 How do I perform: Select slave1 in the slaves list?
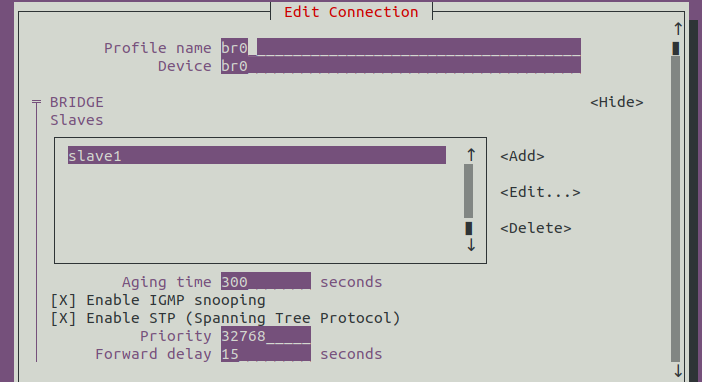257,155
